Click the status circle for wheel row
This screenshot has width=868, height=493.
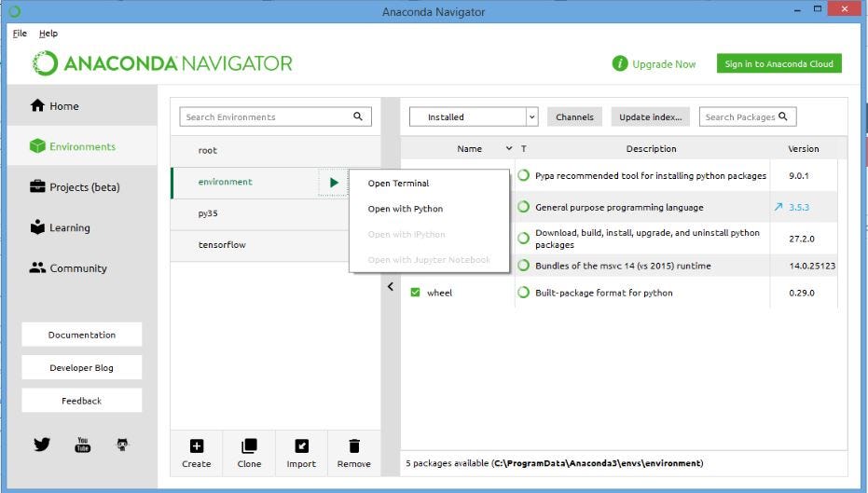click(x=523, y=292)
